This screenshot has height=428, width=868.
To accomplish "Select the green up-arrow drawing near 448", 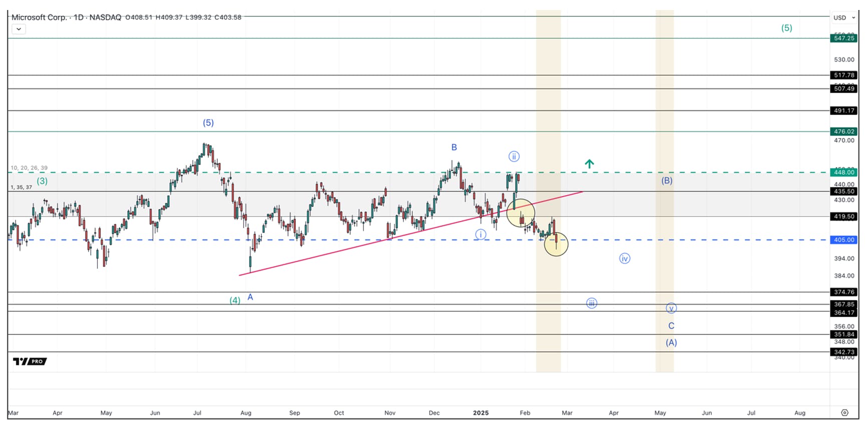I will tap(589, 163).
